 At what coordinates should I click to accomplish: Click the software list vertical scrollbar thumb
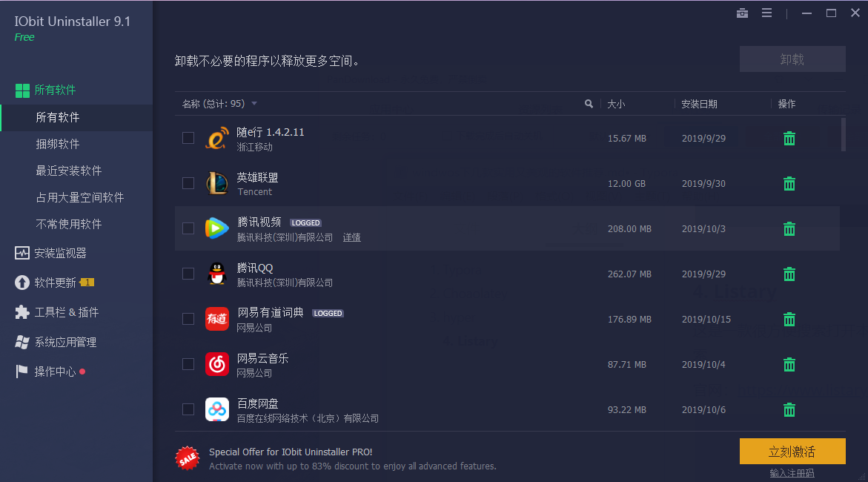(x=843, y=134)
